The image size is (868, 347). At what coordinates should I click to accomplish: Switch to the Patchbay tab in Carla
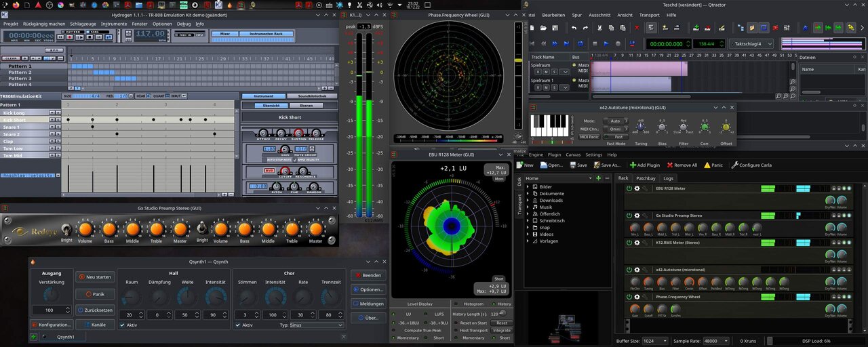[x=646, y=178]
